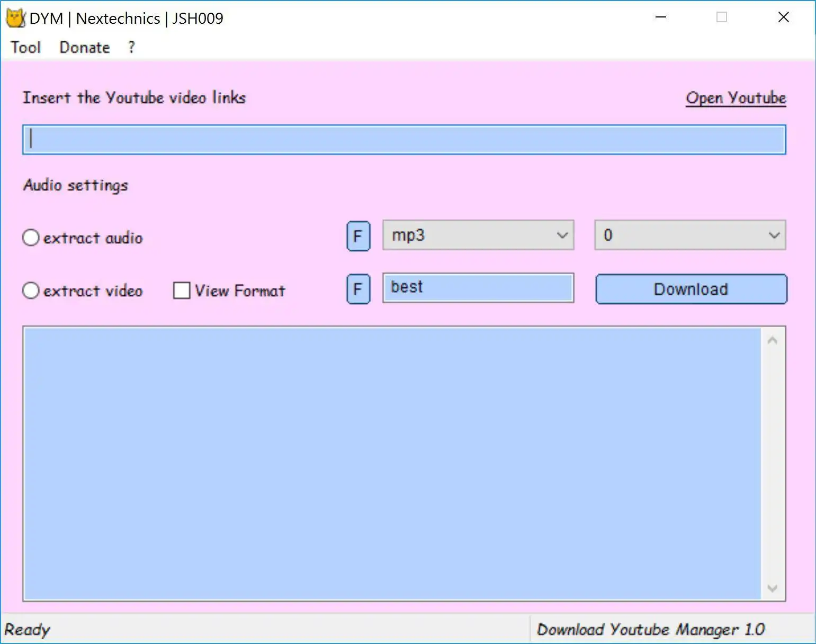This screenshot has height=644, width=816.
Task: Click the Insert the Youtube video links label
Action: point(134,98)
